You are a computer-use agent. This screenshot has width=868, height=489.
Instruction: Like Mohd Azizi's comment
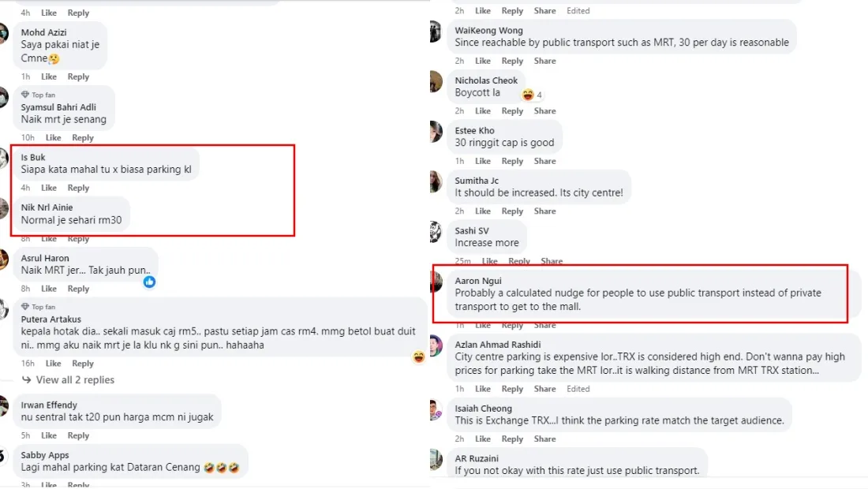click(x=49, y=77)
